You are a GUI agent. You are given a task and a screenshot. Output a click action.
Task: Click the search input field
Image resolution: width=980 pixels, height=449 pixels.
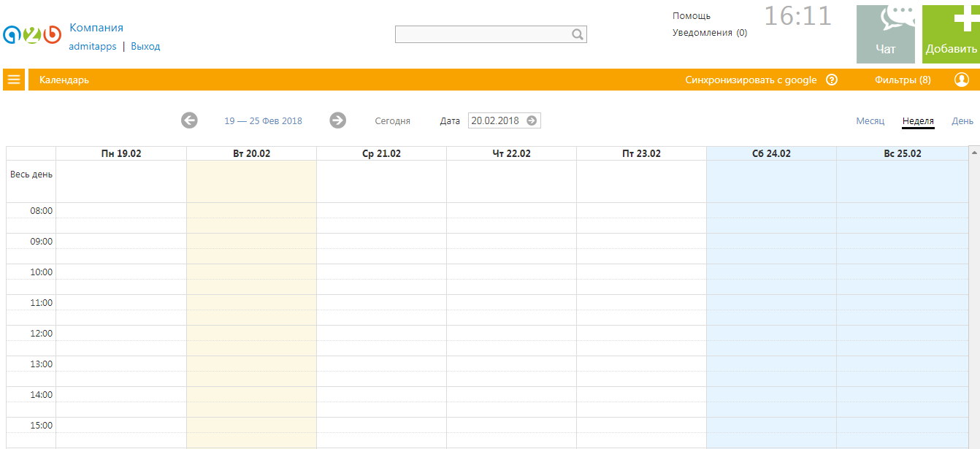pyautogui.click(x=482, y=34)
